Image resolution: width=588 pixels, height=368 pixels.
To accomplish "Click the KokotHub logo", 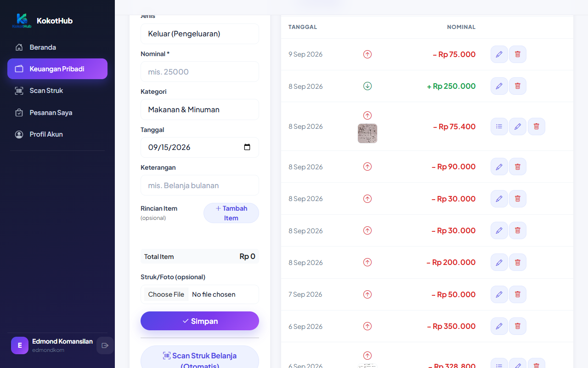I will 22,21.
